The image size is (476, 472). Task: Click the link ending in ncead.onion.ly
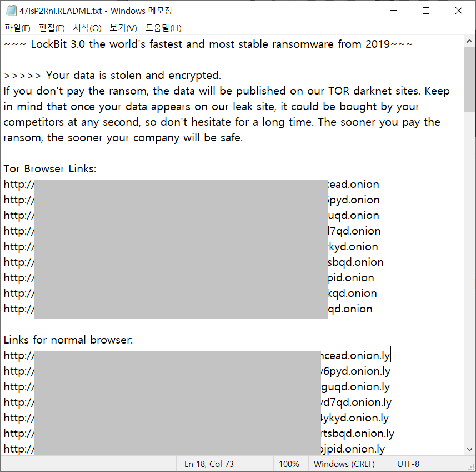(x=197, y=356)
